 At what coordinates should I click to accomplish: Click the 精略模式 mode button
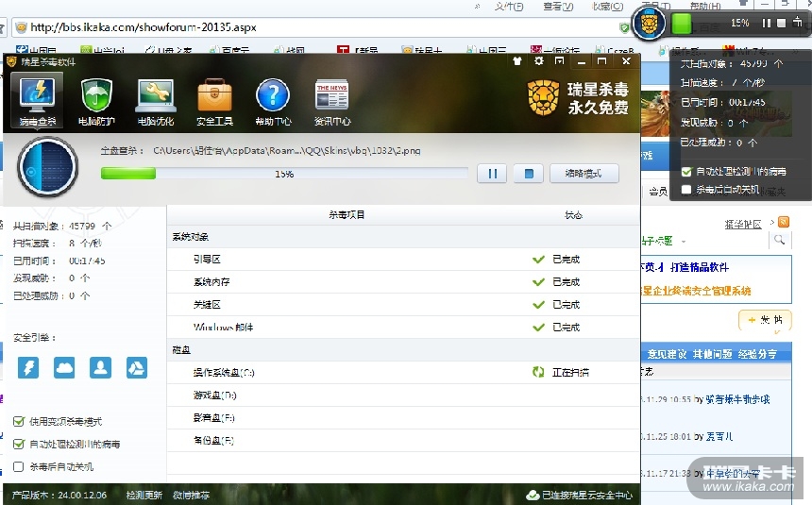coord(584,174)
